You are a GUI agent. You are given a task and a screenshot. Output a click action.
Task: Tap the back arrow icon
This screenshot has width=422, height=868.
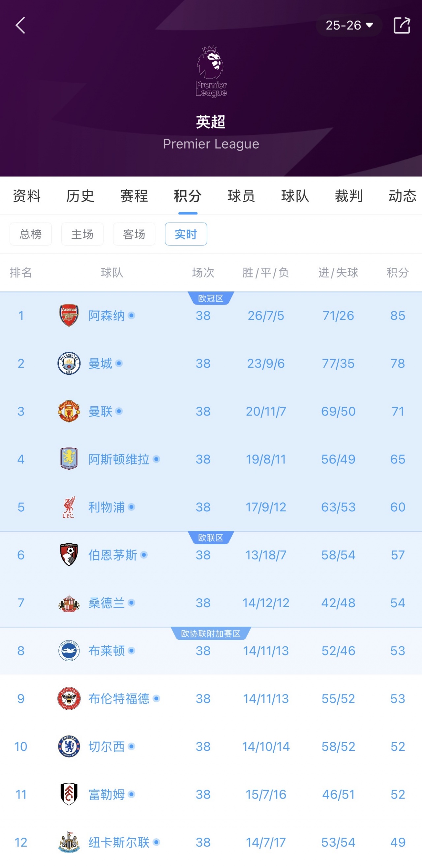click(x=20, y=25)
